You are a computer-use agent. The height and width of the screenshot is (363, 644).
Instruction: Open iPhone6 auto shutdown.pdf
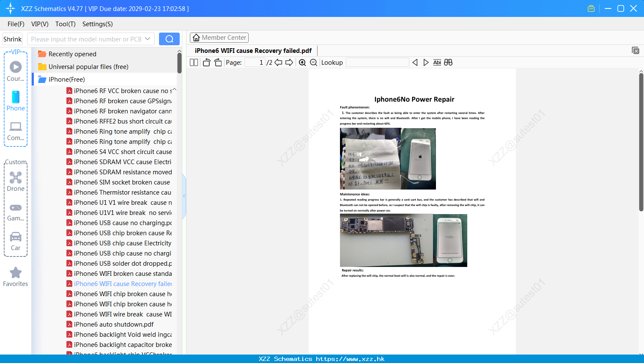pyautogui.click(x=110, y=324)
